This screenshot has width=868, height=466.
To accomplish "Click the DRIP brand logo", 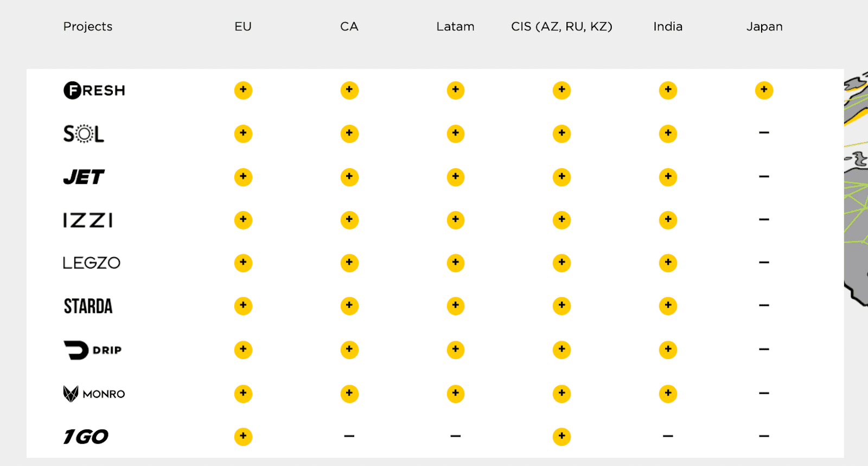I will click(x=93, y=350).
